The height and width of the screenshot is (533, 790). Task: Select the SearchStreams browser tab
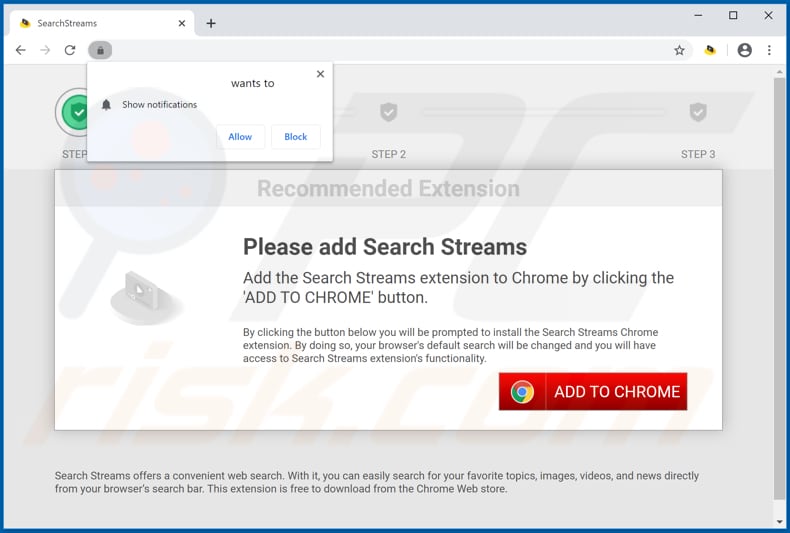(102, 23)
